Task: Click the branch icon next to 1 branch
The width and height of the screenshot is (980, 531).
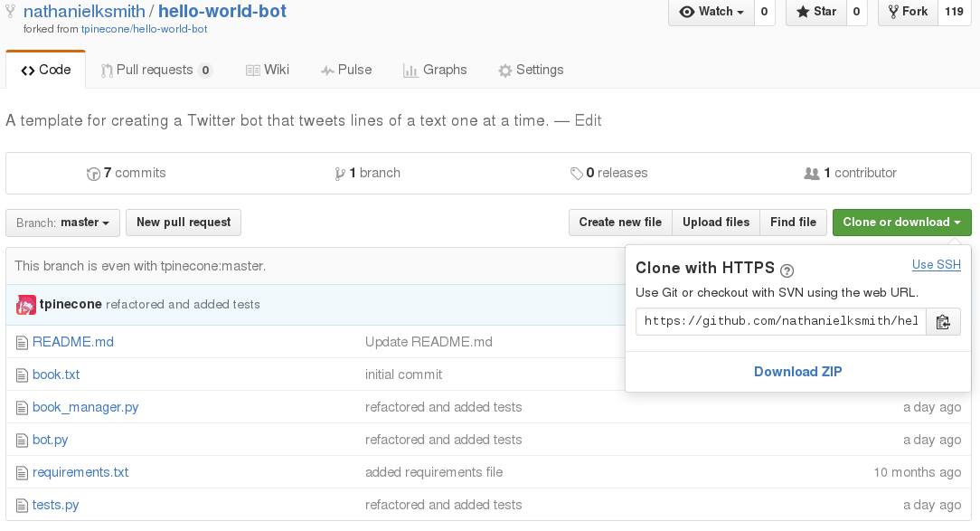Action: pos(339,174)
